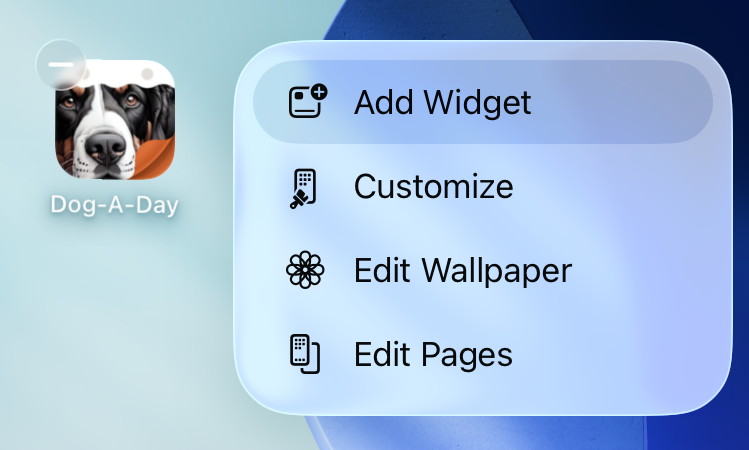Click the Customize paintbrush icon
Image resolution: width=749 pixels, height=450 pixels.
[x=303, y=188]
